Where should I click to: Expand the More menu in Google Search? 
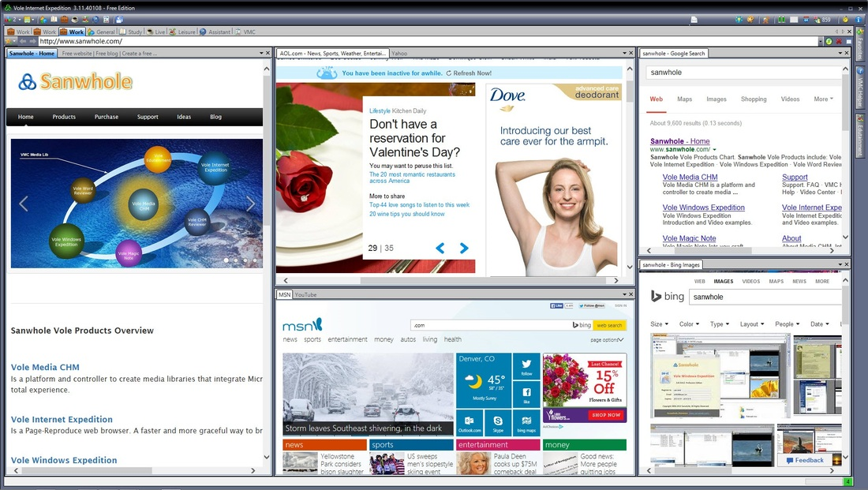click(x=823, y=99)
